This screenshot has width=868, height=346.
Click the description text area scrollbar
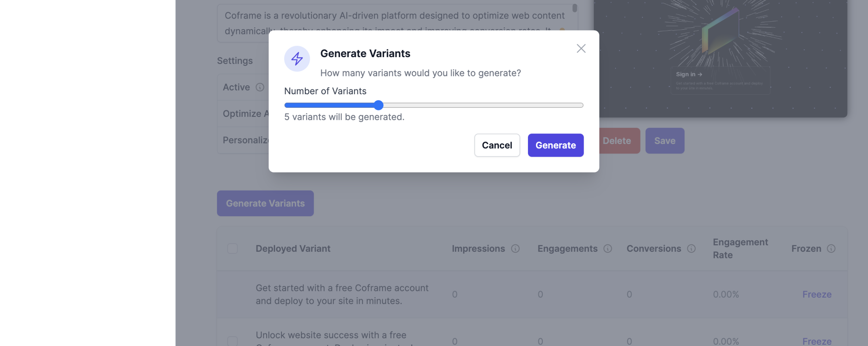coord(574,8)
